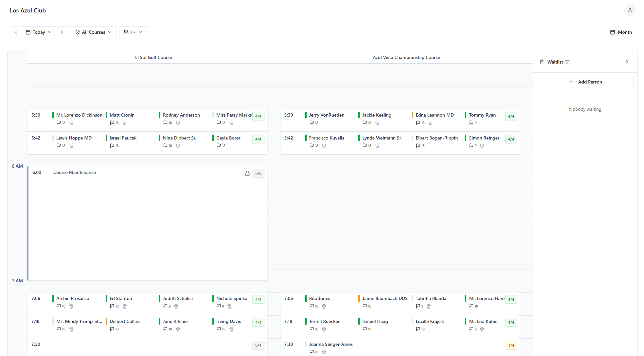Open the All Courses filter dropdown
Image resolution: width=644 pixels, height=356 pixels.
click(93, 32)
